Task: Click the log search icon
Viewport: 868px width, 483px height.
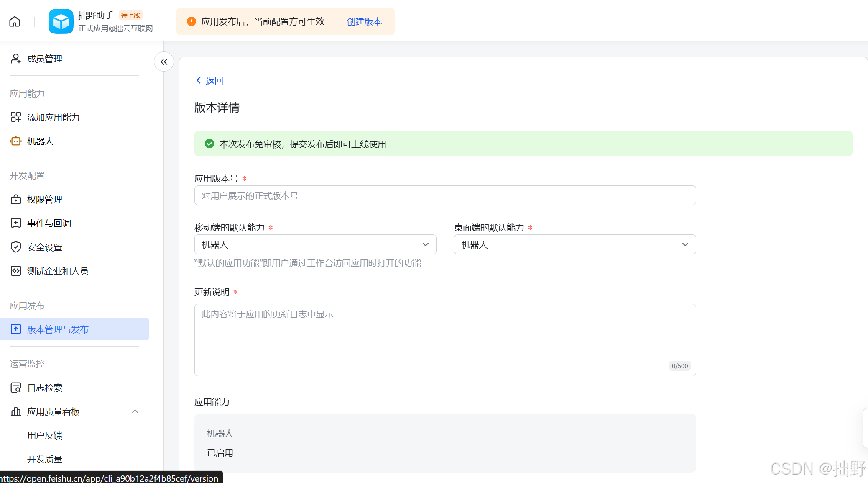Action: pyautogui.click(x=15, y=388)
